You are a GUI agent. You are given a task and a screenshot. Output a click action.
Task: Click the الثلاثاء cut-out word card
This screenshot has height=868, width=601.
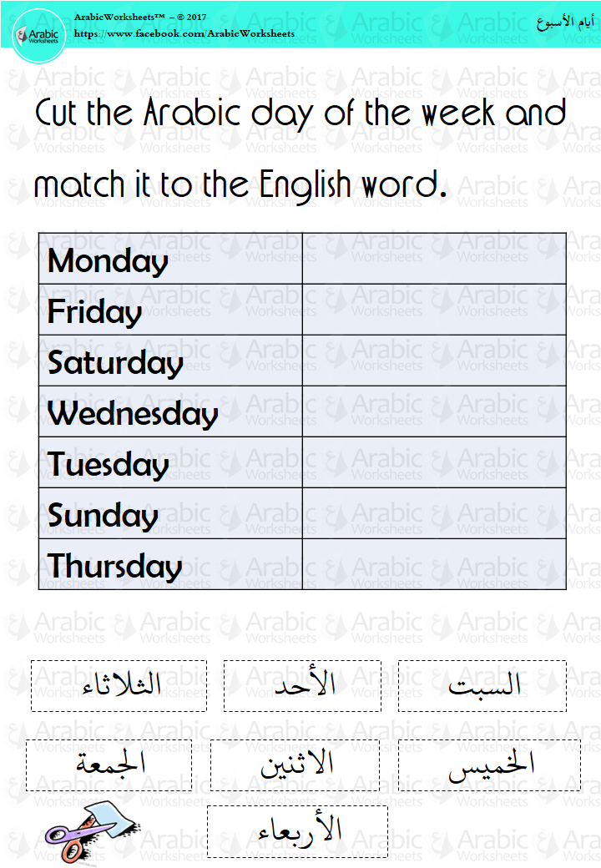[x=119, y=686]
